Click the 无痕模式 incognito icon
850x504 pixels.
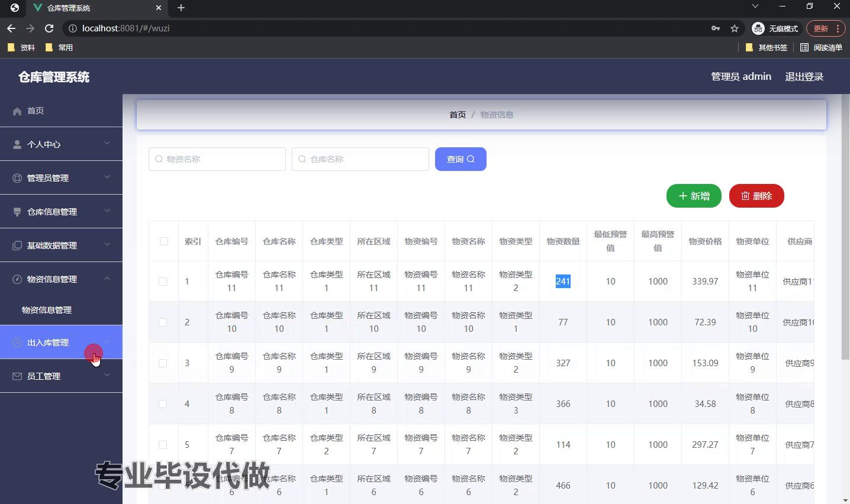point(758,28)
